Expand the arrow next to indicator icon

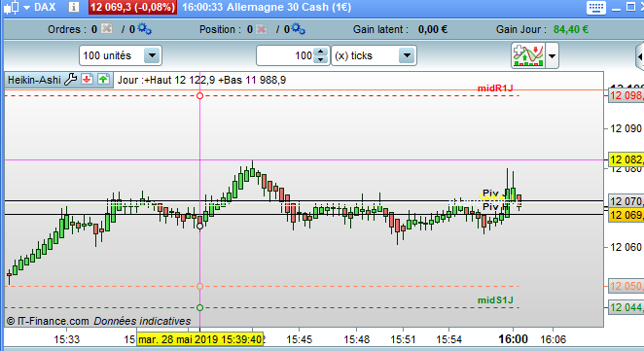pyautogui.click(x=552, y=55)
